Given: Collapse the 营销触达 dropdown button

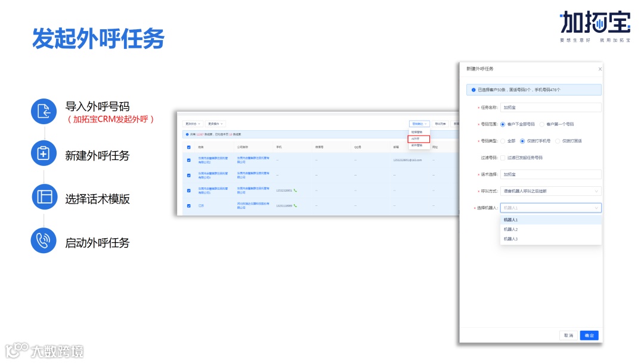Looking at the screenshot, I should pos(419,124).
